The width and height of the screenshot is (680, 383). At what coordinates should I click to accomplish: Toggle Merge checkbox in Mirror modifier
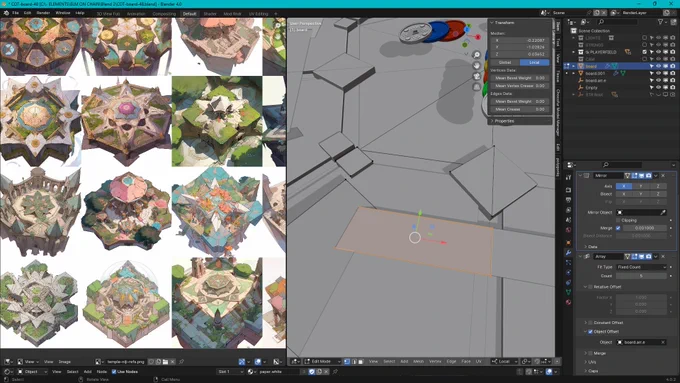click(x=618, y=228)
